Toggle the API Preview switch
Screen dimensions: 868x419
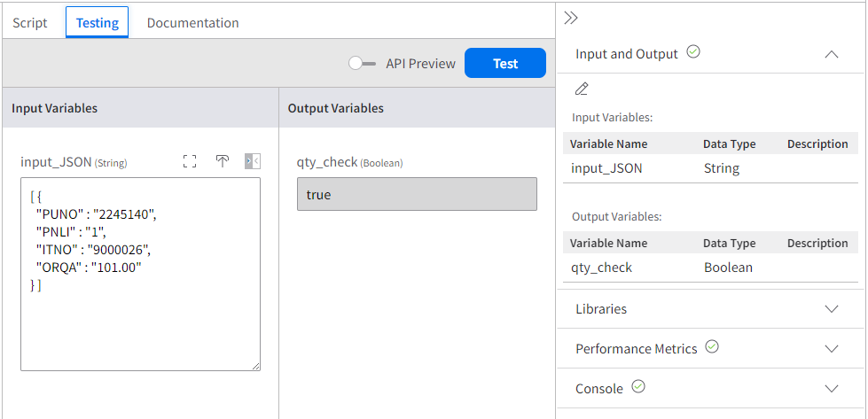coord(362,64)
